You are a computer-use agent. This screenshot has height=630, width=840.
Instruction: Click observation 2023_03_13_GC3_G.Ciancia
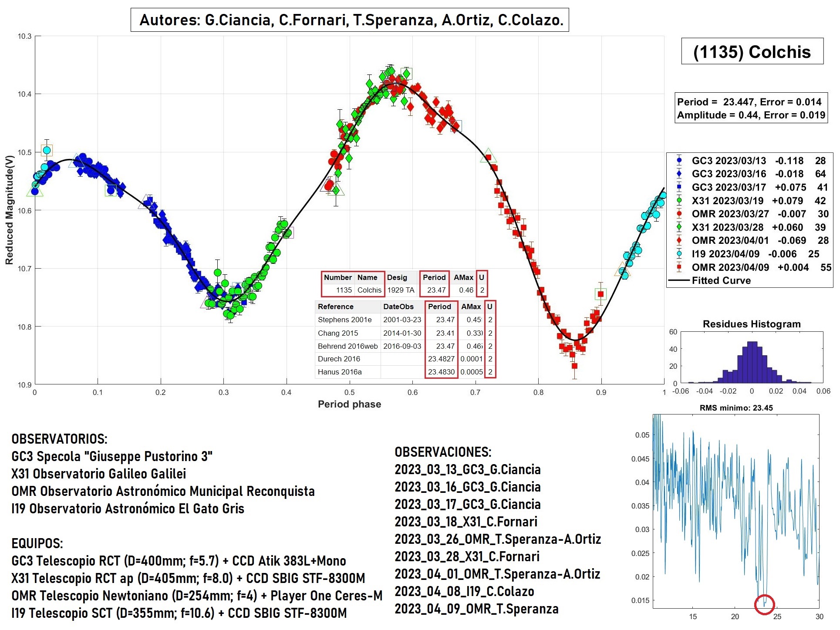coord(468,469)
